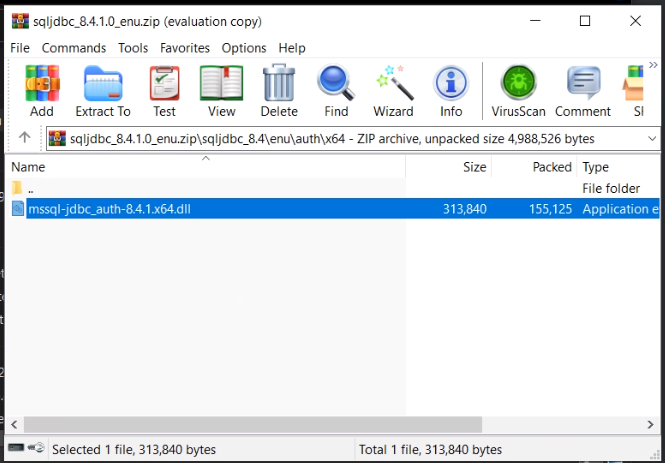Open the View file toolbar icon

pos(222,91)
